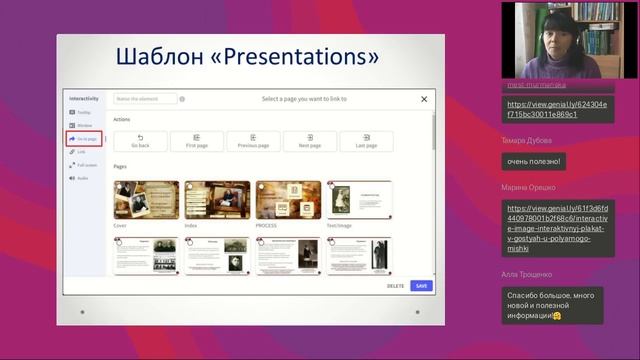
Task: Click the 'Pages' section label
Action: (x=120, y=167)
